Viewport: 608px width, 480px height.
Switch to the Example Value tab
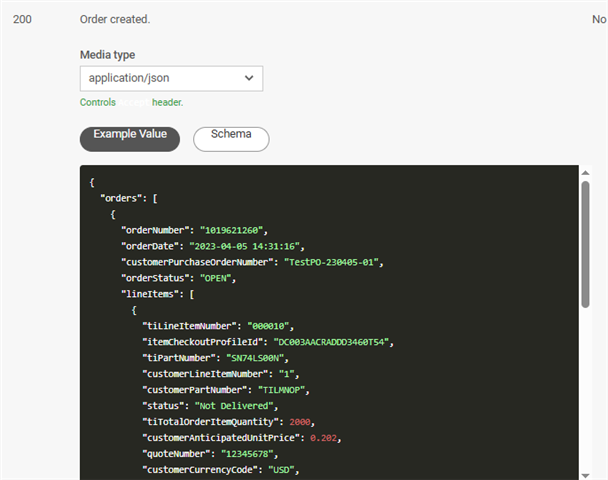(x=130, y=136)
